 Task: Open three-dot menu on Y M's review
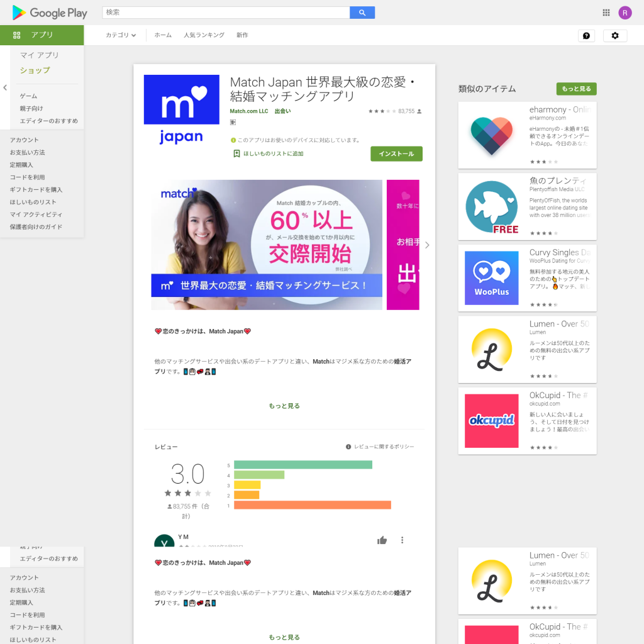click(402, 540)
